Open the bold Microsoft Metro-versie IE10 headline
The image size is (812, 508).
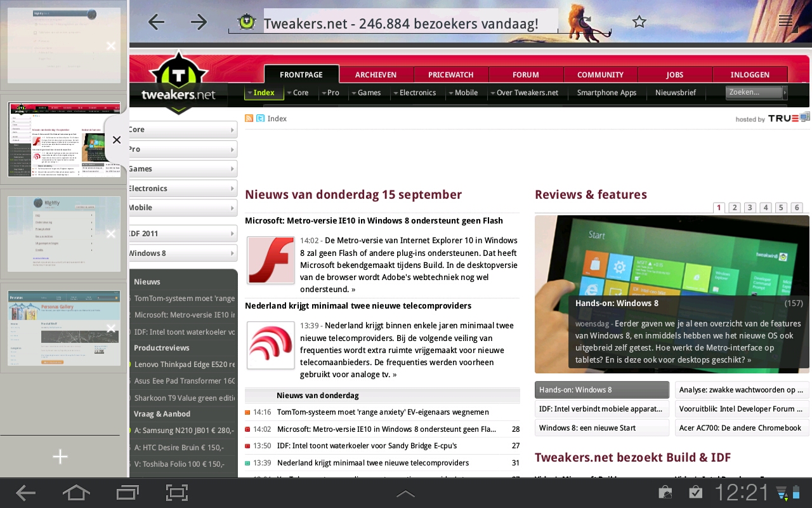374,221
